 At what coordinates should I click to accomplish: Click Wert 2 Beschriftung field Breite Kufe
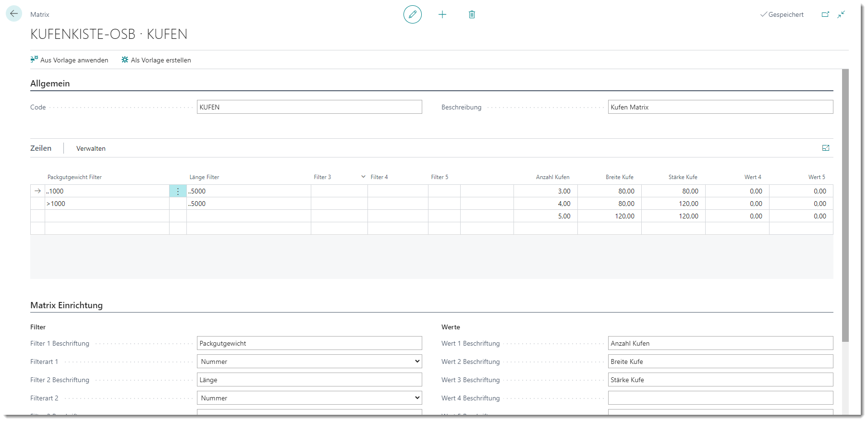[x=721, y=361]
